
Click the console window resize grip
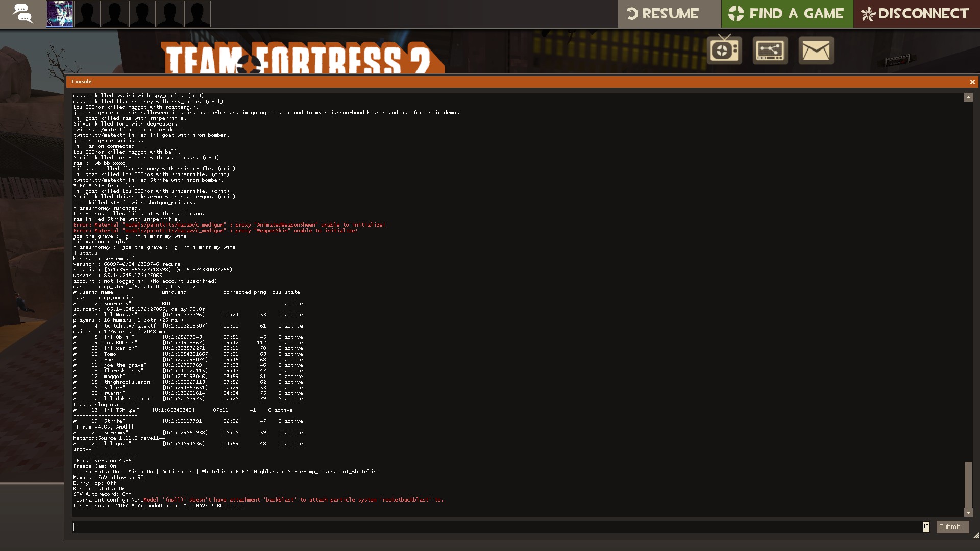(x=976, y=536)
